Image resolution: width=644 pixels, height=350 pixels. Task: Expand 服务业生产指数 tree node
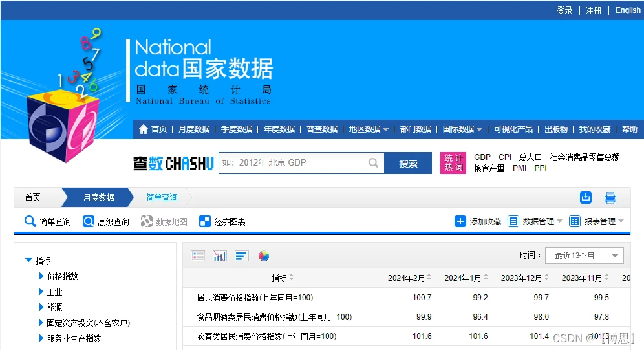tap(41, 338)
